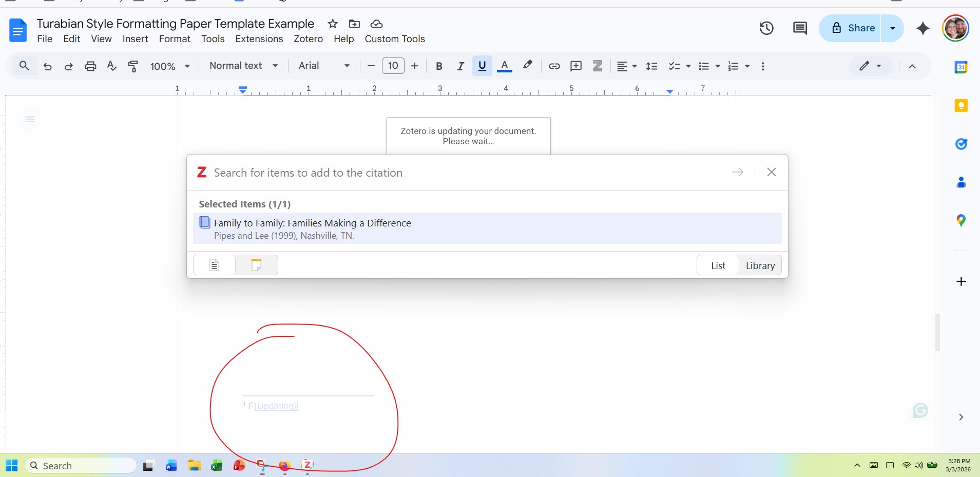Select the Zotero document citation icon
Viewport: 980px width, 477px height.
click(215, 265)
